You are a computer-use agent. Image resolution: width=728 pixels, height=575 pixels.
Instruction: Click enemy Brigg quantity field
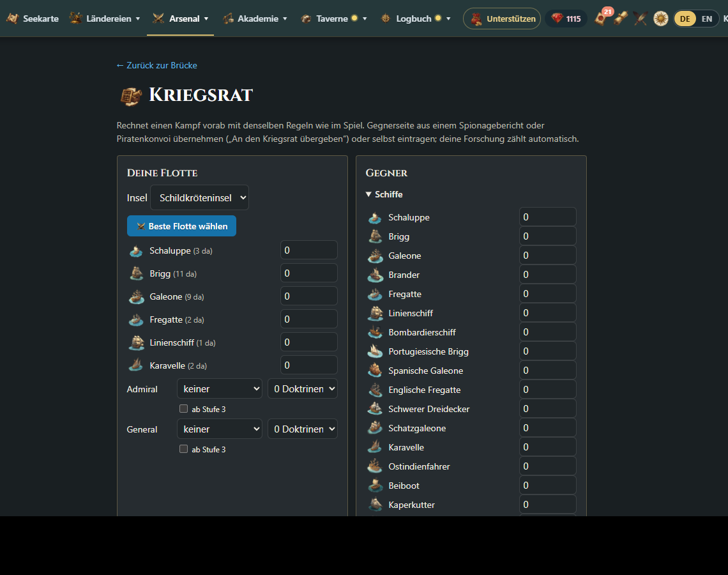point(548,236)
